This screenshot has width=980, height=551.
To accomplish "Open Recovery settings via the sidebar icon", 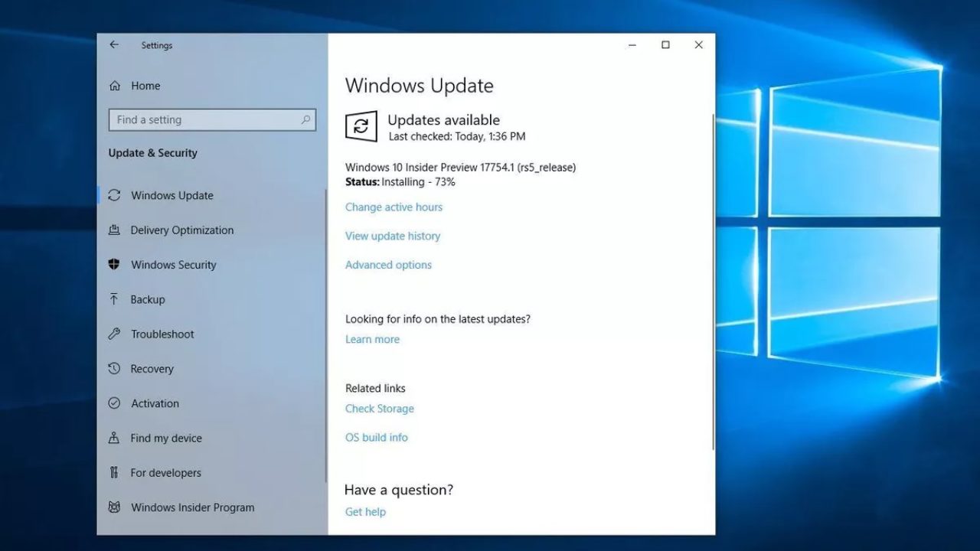I will coord(114,368).
